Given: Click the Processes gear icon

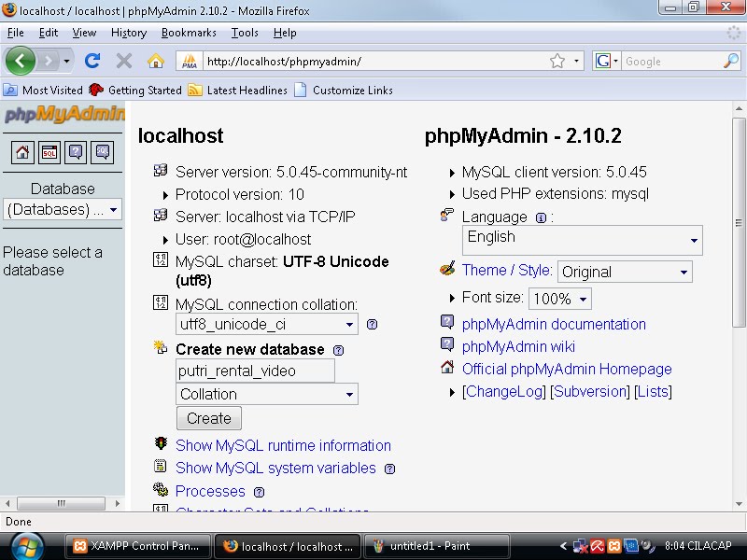Looking at the screenshot, I should point(161,489).
